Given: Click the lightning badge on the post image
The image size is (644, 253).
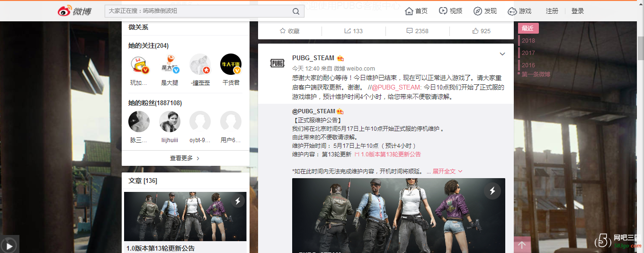Looking at the screenshot, I should click(x=492, y=191).
